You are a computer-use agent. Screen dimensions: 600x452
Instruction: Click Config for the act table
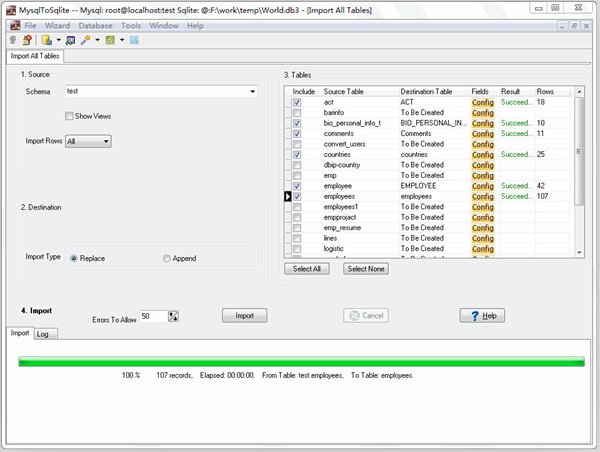click(483, 102)
